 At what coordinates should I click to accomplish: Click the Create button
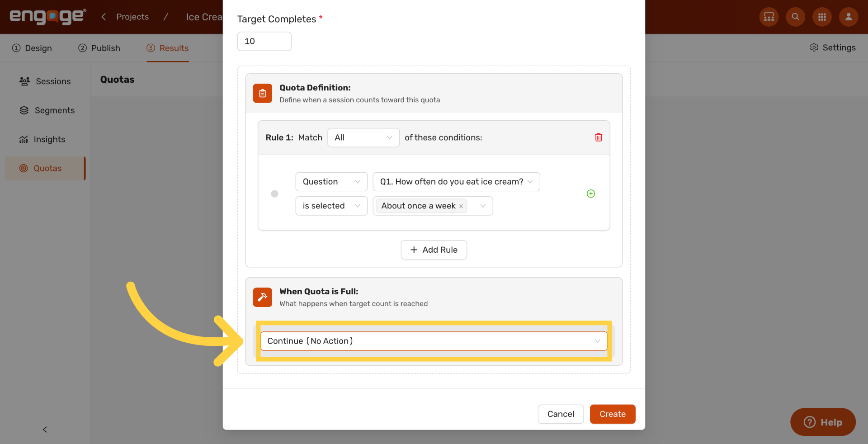click(613, 414)
